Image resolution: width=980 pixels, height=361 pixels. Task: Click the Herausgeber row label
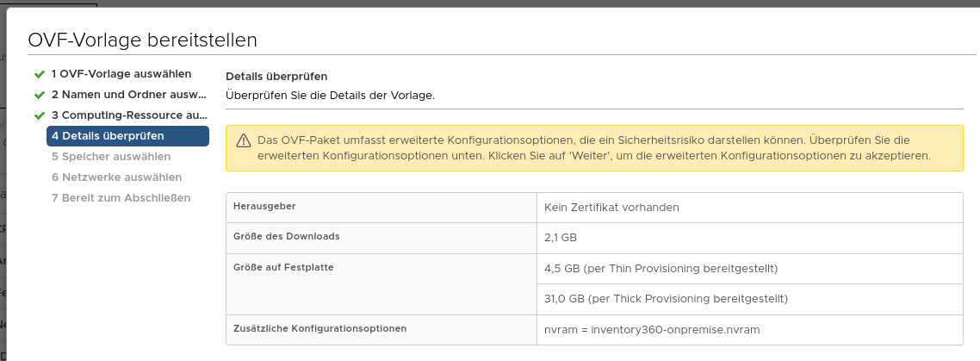pyautogui.click(x=259, y=207)
